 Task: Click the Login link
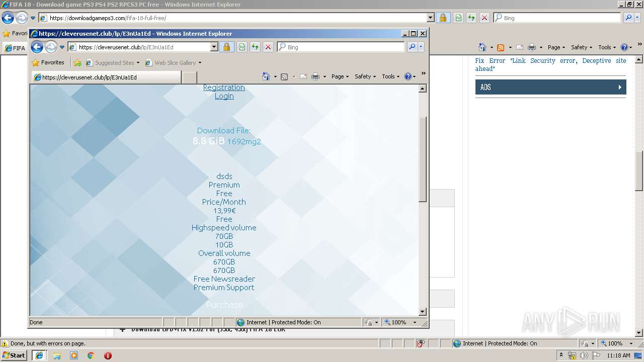(224, 96)
